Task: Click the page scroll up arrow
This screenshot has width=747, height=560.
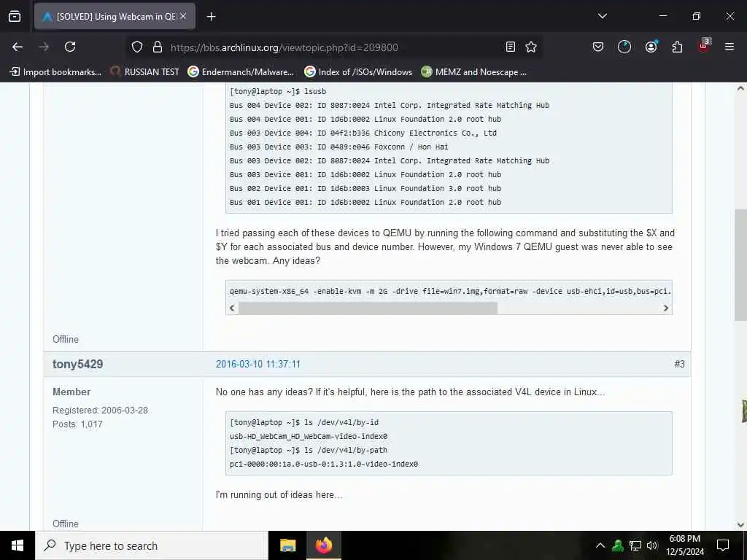Action: click(740, 88)
